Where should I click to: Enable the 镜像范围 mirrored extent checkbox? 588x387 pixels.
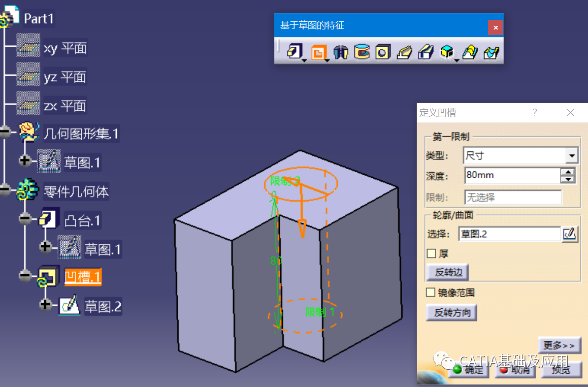431,292
